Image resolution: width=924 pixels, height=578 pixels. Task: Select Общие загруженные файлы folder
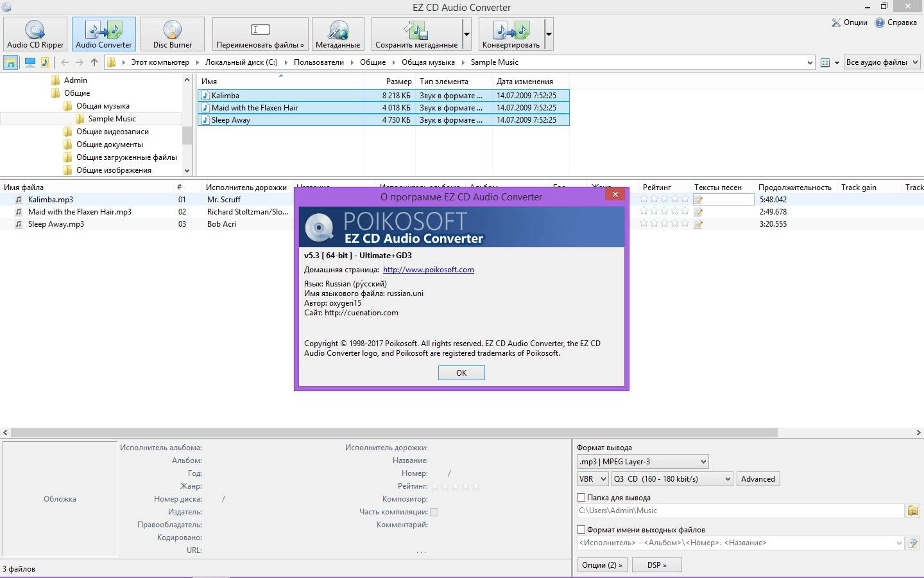[x=126, y=157]
